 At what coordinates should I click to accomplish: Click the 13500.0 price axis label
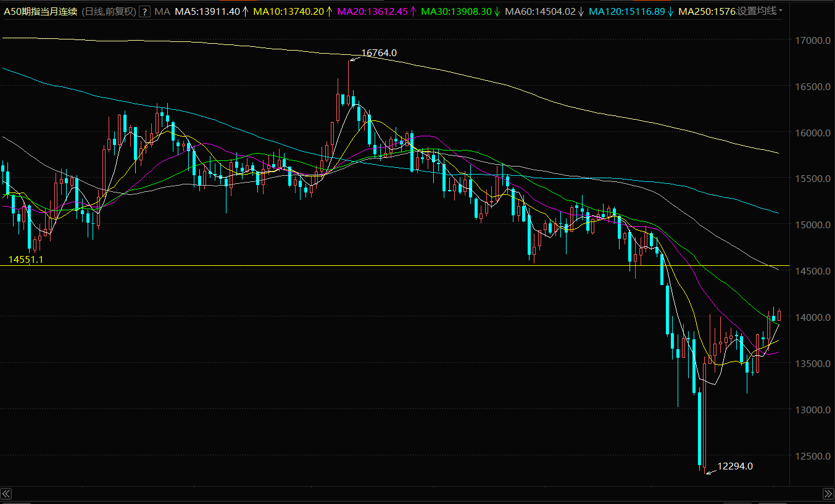[812, 363]
